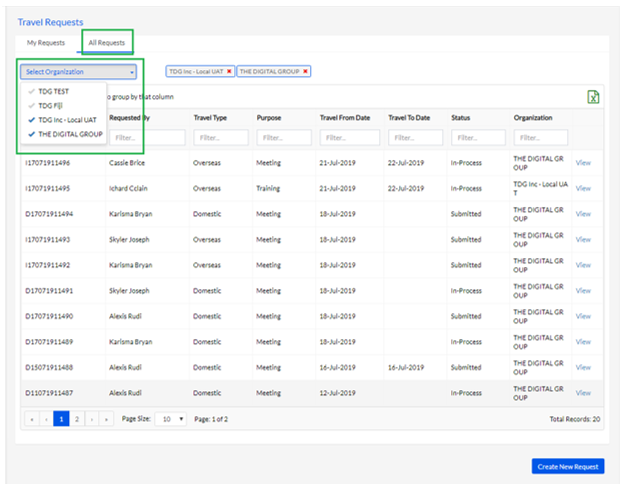Go to the last page arrow
632x491 pixels.
106,419
